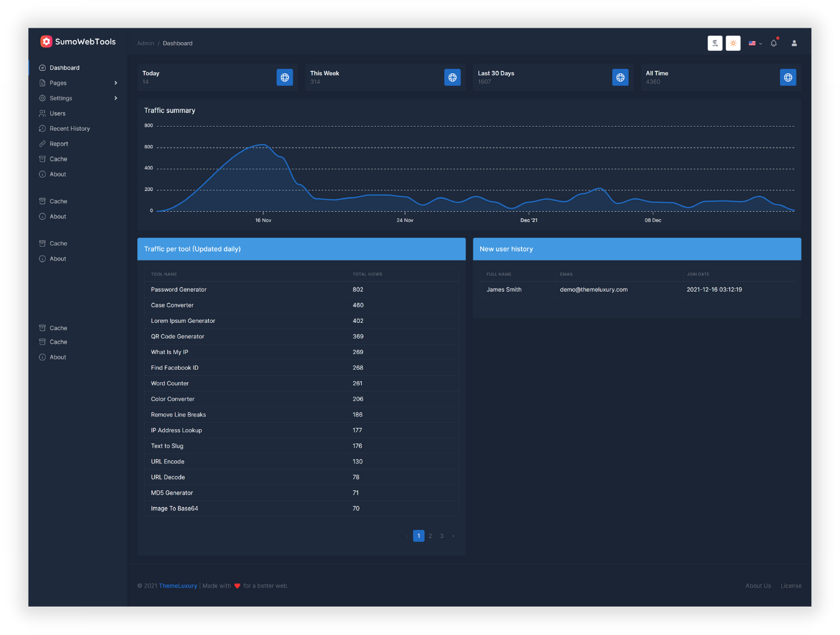Click the globe icon on All Time card
This screenshot has height=635, width=840.
click(788, 77)
